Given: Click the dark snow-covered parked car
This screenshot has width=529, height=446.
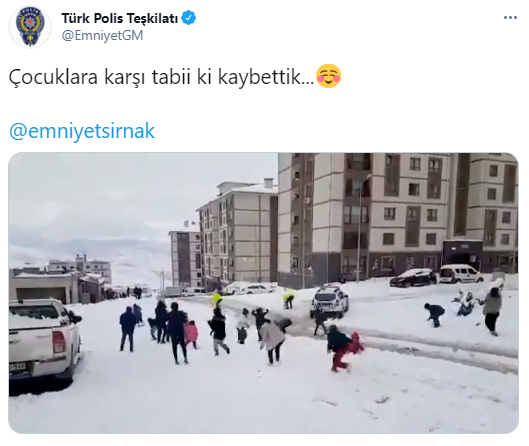Looking at the screenshot, I should 414,278.
